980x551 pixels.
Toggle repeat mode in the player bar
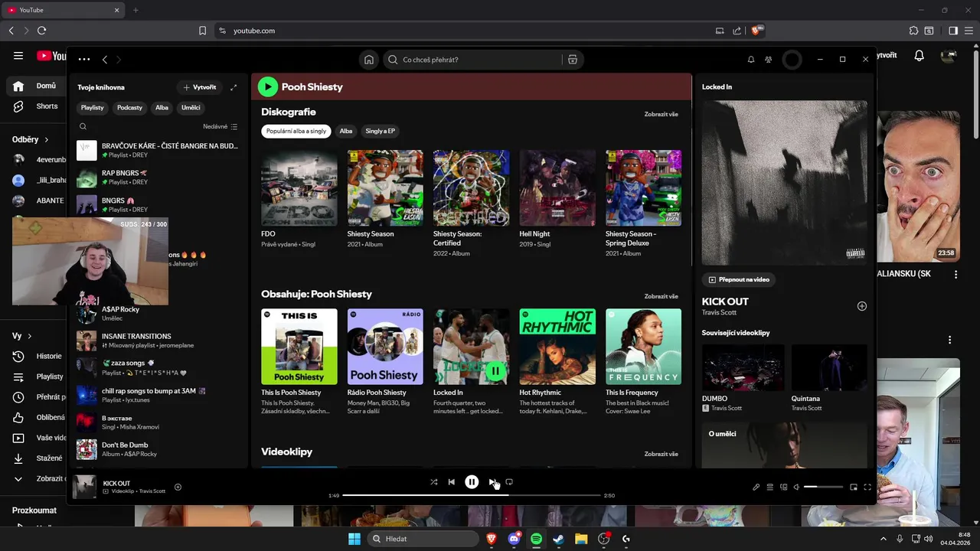click(509, 482)
